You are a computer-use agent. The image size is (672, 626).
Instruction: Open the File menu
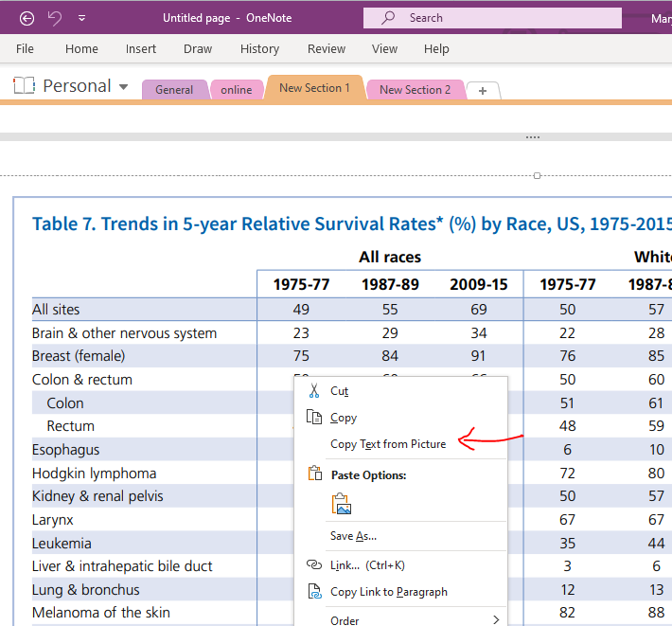(x=25, y=49)
